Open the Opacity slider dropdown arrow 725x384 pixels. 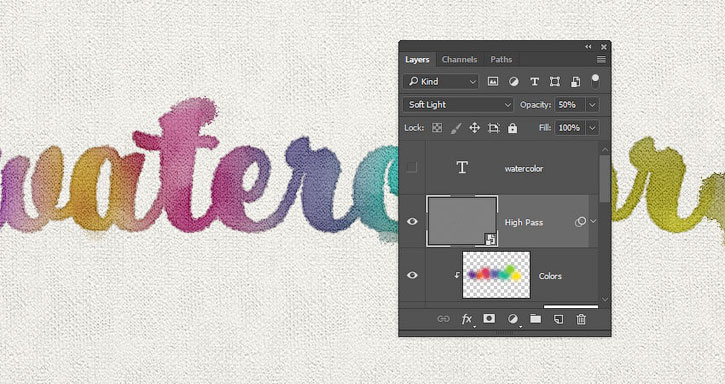pyautogui.click(x=592, y=105)
